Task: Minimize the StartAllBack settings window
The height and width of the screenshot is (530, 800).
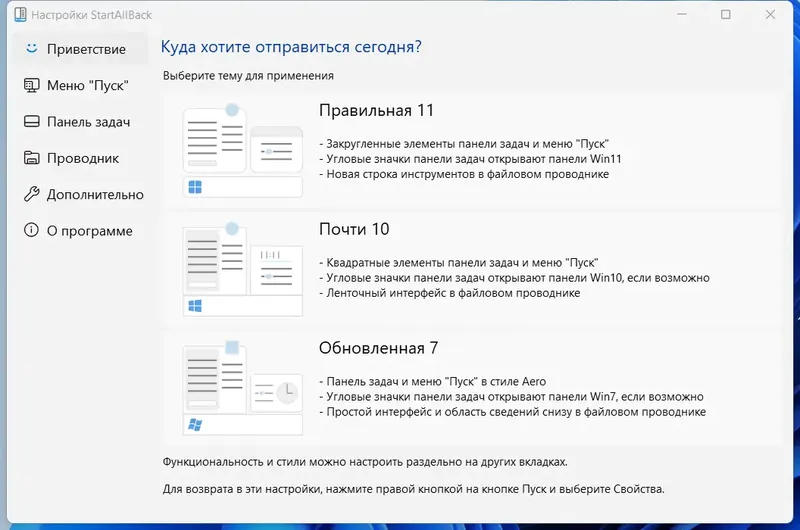Action: 682,14
